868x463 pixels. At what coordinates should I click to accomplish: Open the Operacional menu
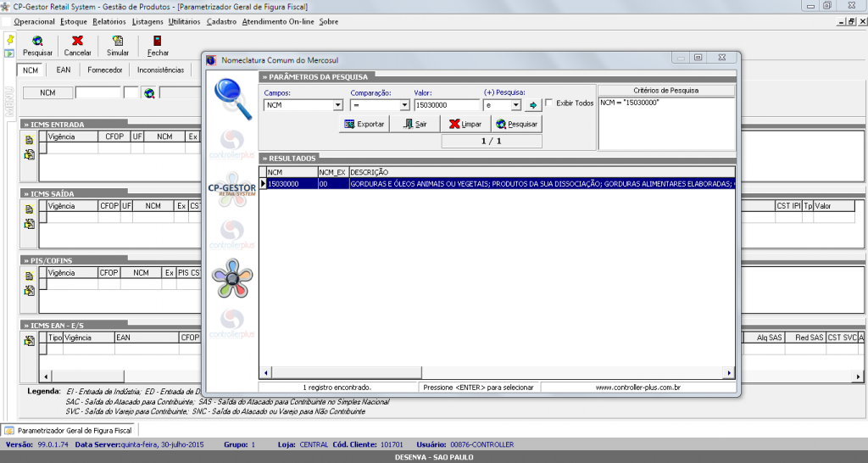tap(34, 21)
